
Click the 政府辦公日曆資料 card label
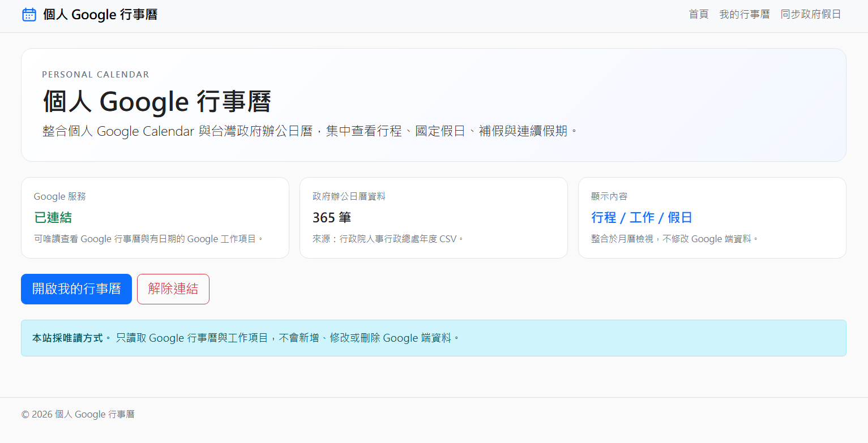[x=349, y=196]
